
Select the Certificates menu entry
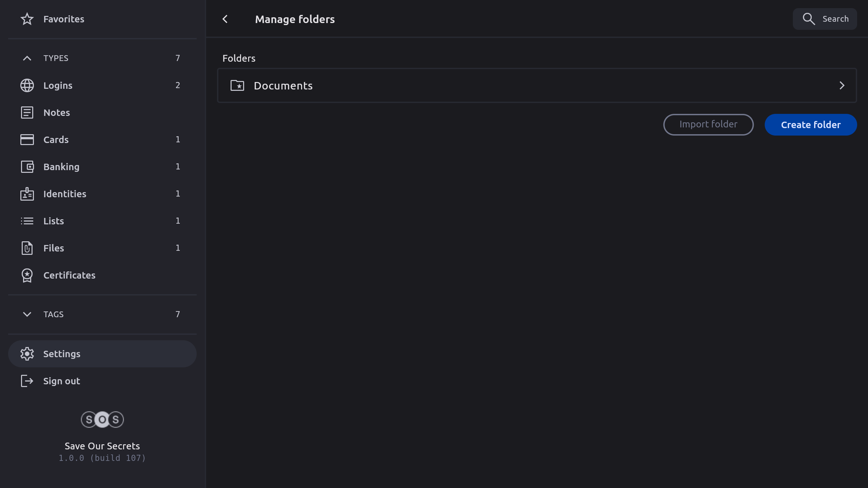point(70,275)
